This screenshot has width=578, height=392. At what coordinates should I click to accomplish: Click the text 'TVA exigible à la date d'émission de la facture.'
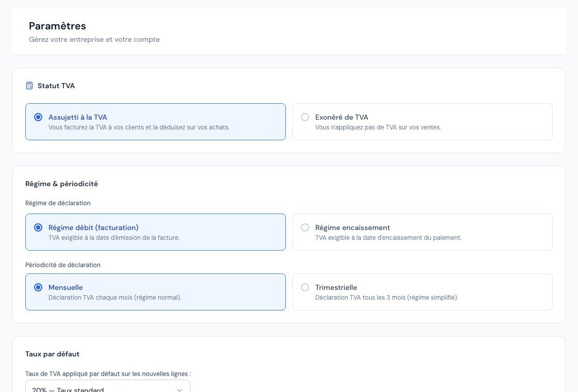pos(114,238)
